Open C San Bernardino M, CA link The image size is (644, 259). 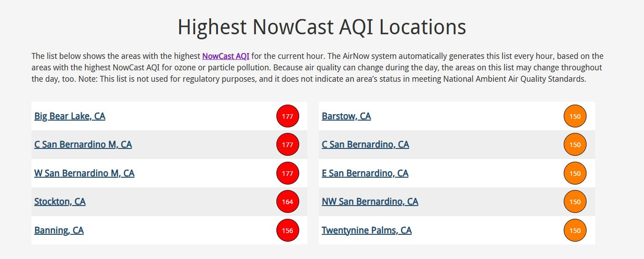(x=83, y=144)
